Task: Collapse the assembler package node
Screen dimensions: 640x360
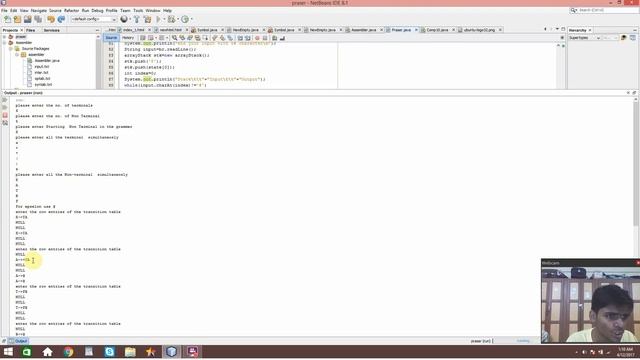Action: pos(17,55)
